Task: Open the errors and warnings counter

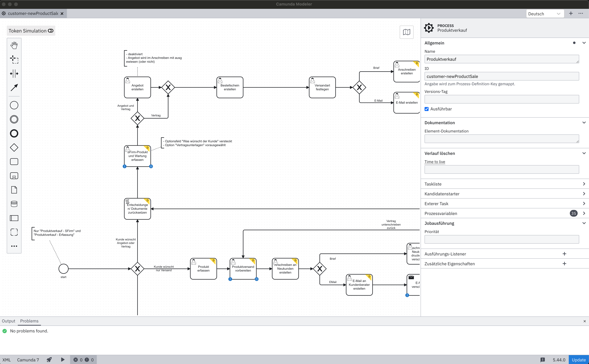Action: coord(84,360)
